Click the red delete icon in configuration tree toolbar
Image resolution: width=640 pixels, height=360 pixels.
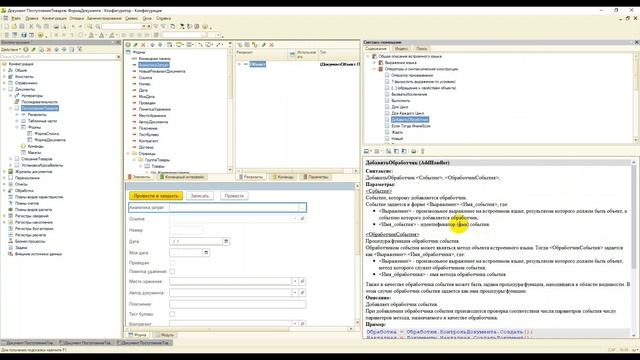click(x=49, y=49)
